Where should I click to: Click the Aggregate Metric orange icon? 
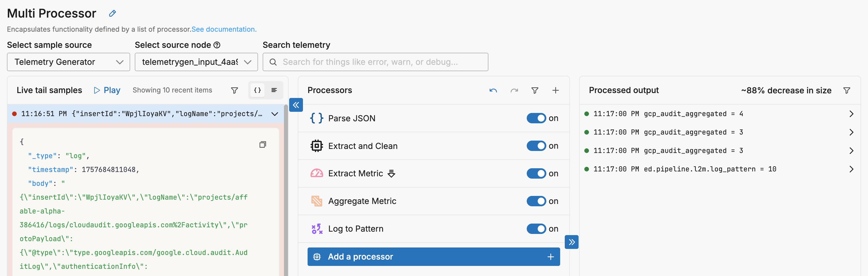tap(317, 201)
